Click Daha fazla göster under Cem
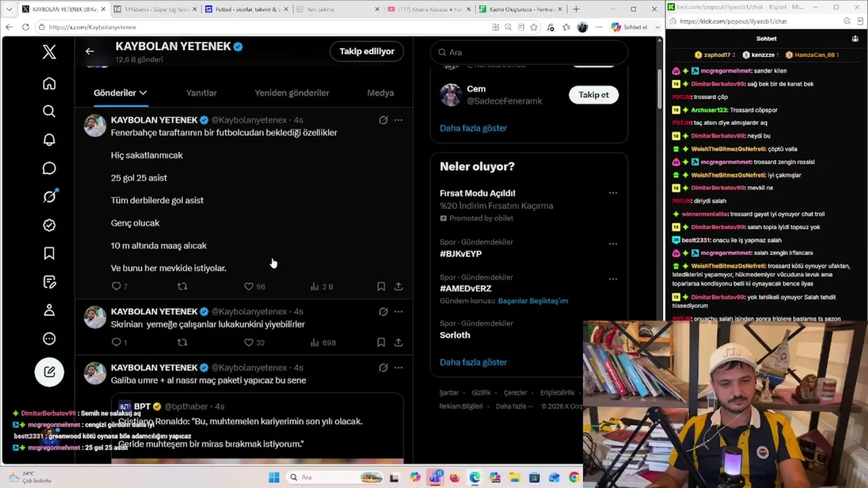The image size is (868, 488). [473, 128]
